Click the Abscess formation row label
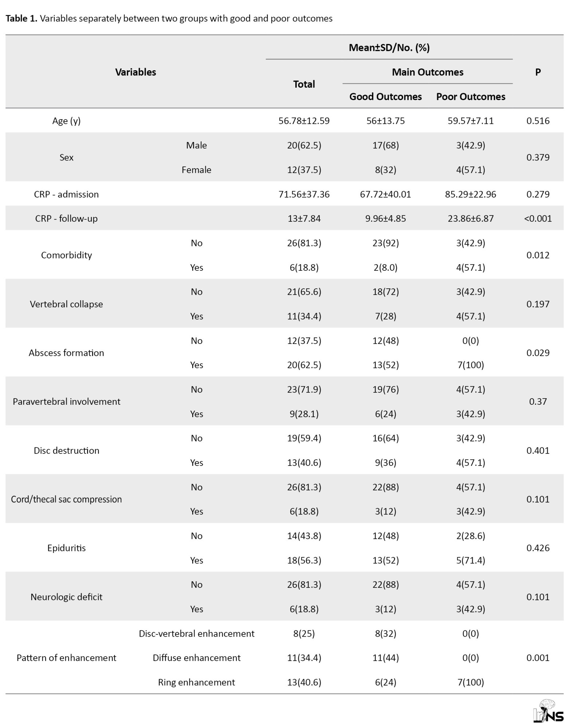 (66, 353)
